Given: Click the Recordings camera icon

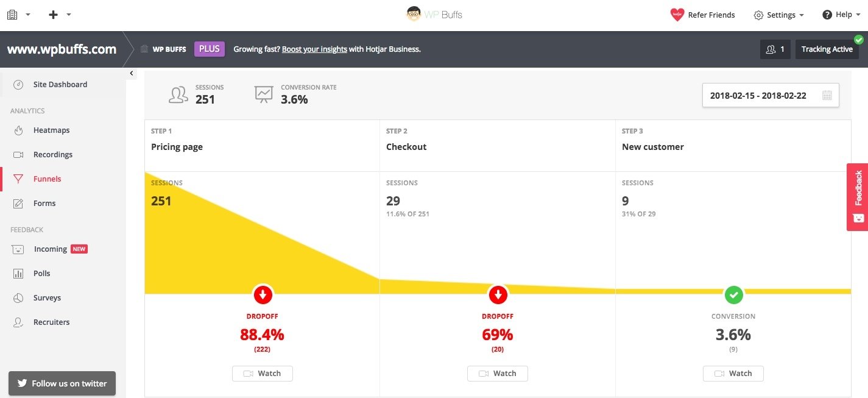Looking at the screenshot, I should [x=18, y=155].
